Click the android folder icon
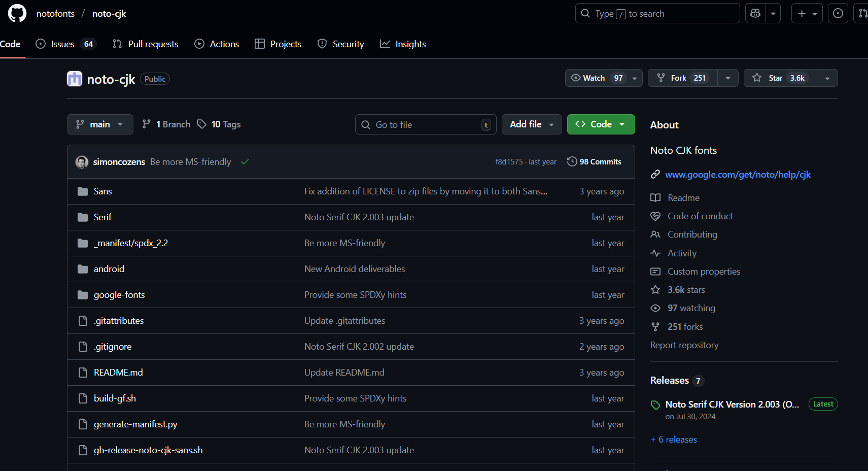Image resolution: width=868 pixels, height=471 pixels. point(83,269)
